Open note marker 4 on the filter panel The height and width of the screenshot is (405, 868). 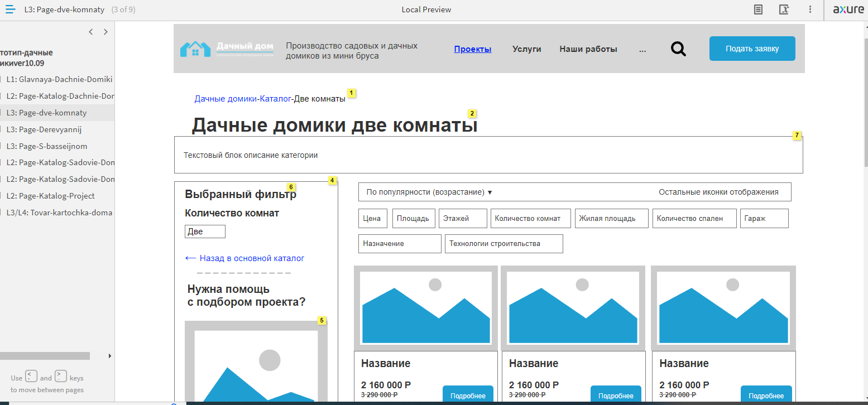[332, 180]
